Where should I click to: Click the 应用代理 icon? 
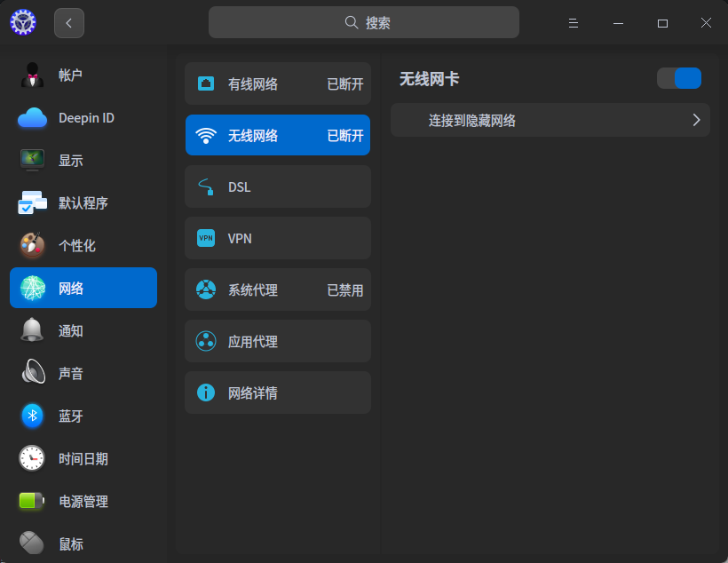pos(205,341)
